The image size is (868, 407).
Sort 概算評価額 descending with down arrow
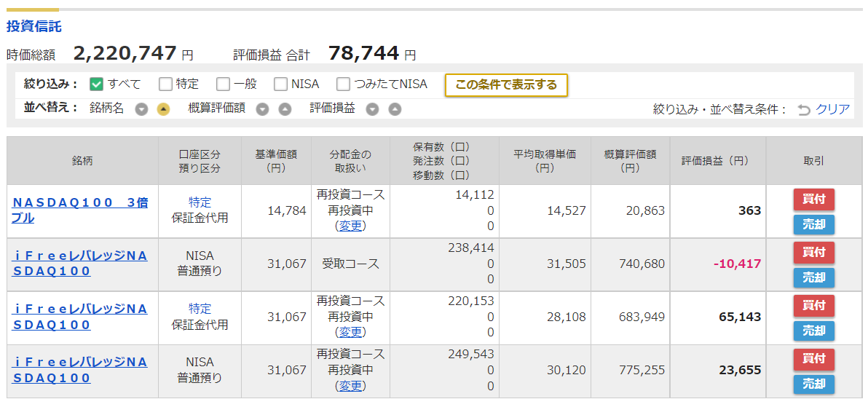click(x=262, y=110)
